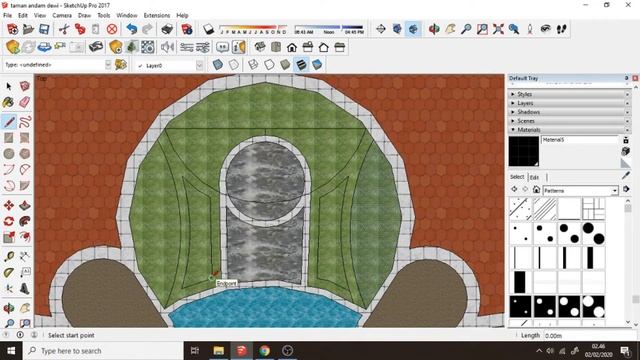The image size is (640, 360).
Task: Pick the Scale tool
Action: pyautogui.click(x=9, y=237)
